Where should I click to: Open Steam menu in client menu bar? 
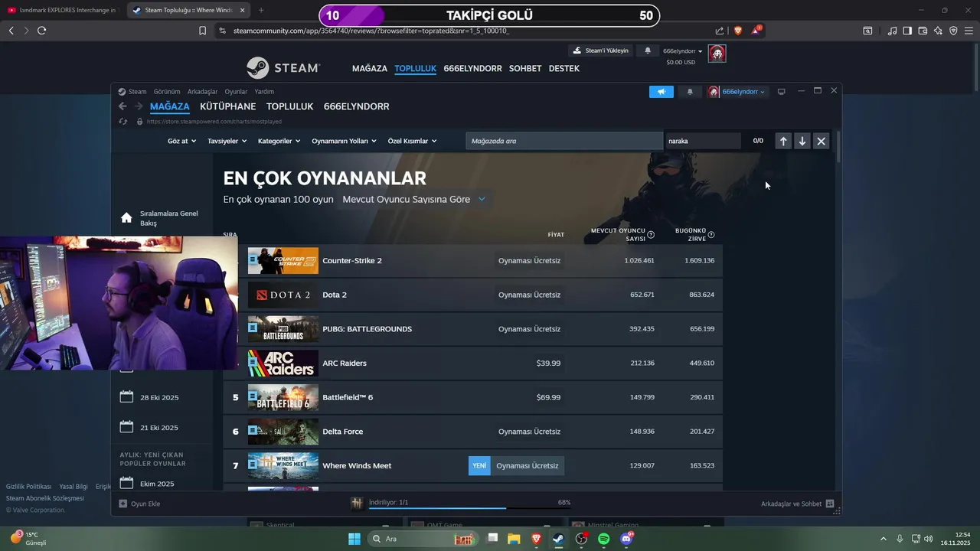[132, 92]
